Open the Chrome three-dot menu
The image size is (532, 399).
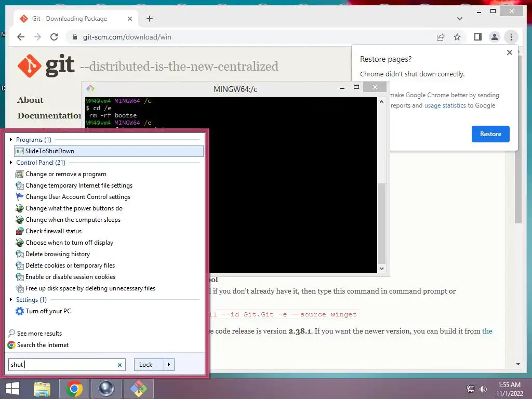click(x=511, y=37)
